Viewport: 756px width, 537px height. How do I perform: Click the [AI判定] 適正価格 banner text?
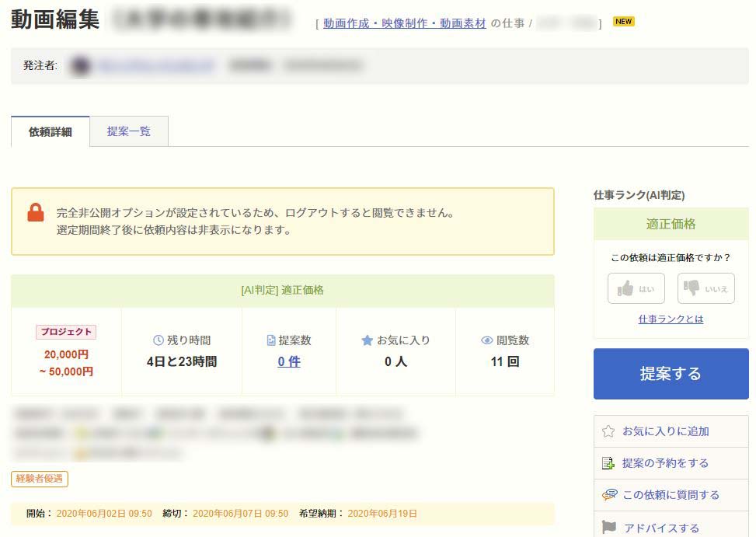[283, 290]
